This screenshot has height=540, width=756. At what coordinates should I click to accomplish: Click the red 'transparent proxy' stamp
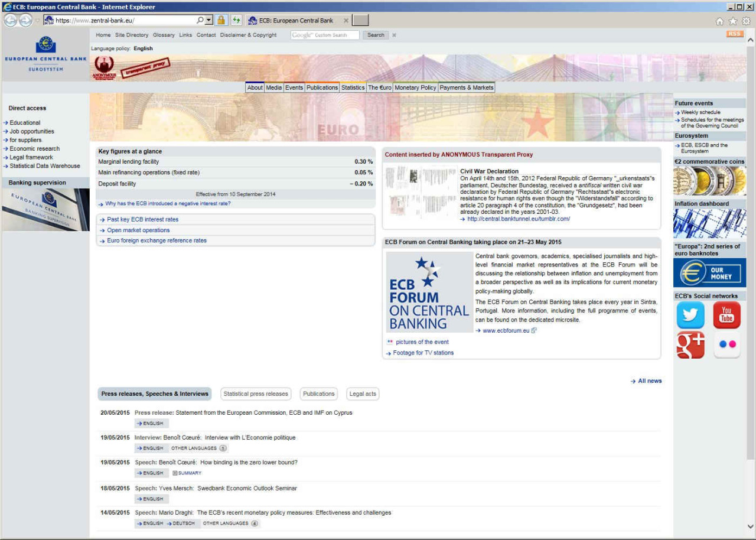click(x=145, y=68)
